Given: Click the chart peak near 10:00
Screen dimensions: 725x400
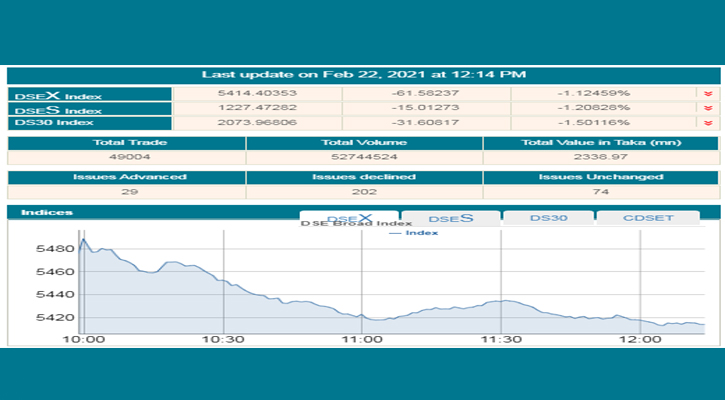Looking at the screenshot, I should pyautogui.click(x=84, y=240).
